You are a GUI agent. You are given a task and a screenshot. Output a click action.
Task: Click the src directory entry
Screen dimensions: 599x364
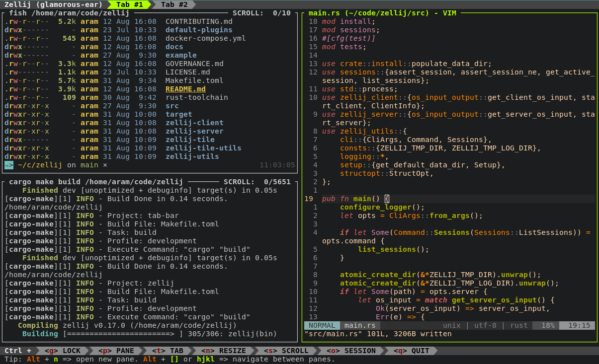pos(172,106)
